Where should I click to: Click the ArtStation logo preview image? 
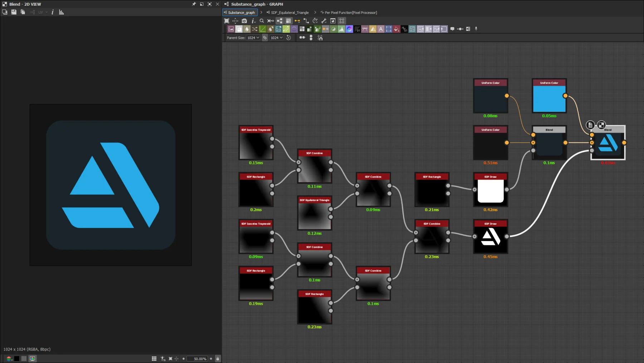pos(111,185)
